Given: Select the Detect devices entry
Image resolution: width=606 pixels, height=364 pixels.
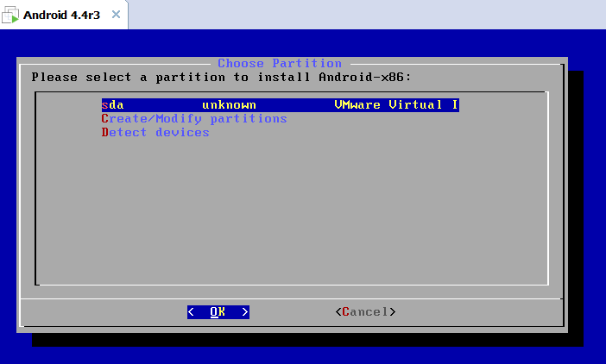Looking at the screenshot, I should (155, 132).
